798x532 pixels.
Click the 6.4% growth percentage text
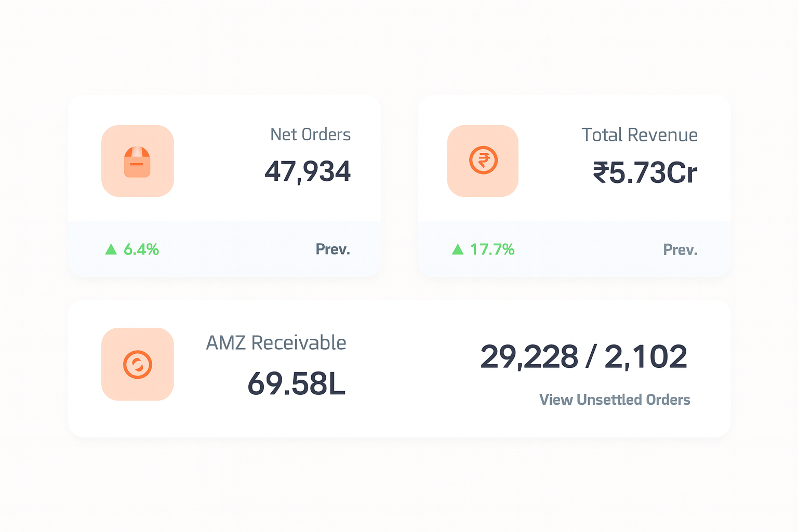pos(141,249)
